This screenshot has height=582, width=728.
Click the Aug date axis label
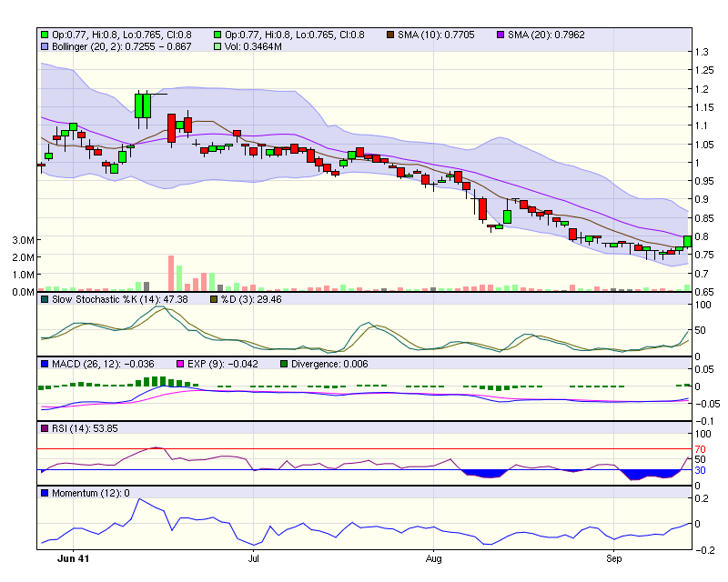click(433, 558)
